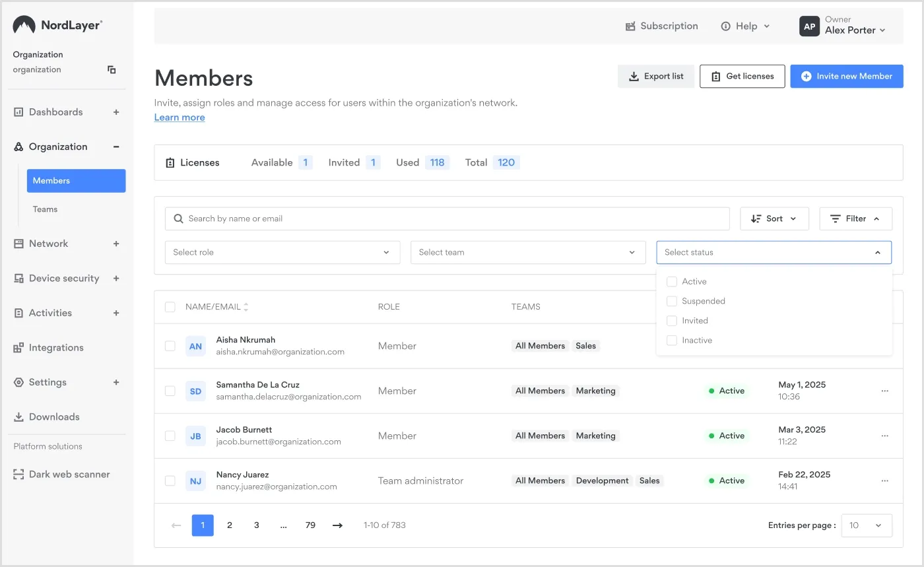924x567 pixels.
Task: Open the Dashboards section in sidebar
Action: pyautogui.click(x=55, y=112)
